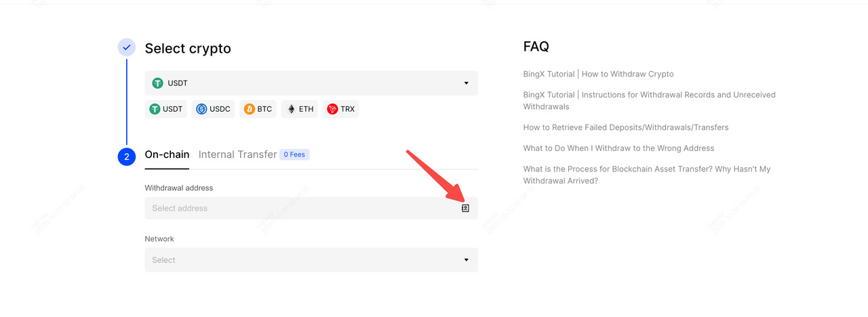
Task: Switch to the Internal Transfer tab
Action: [x=237, y=154]
